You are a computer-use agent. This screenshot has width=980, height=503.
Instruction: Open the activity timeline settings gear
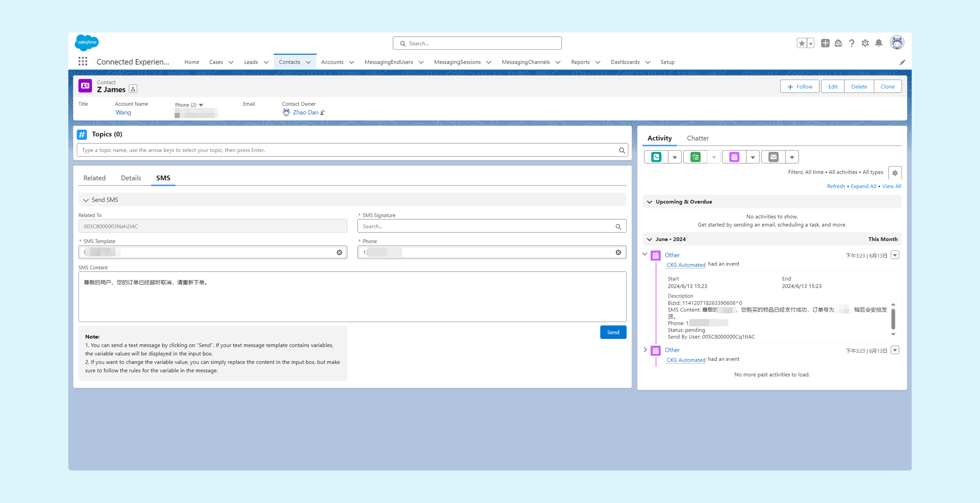(x=895, y=173)
